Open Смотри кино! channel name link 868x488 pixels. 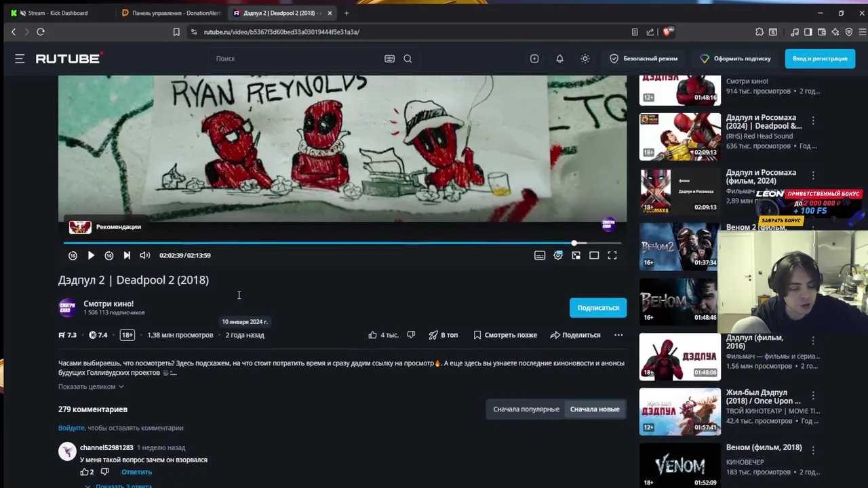point(108,304)
